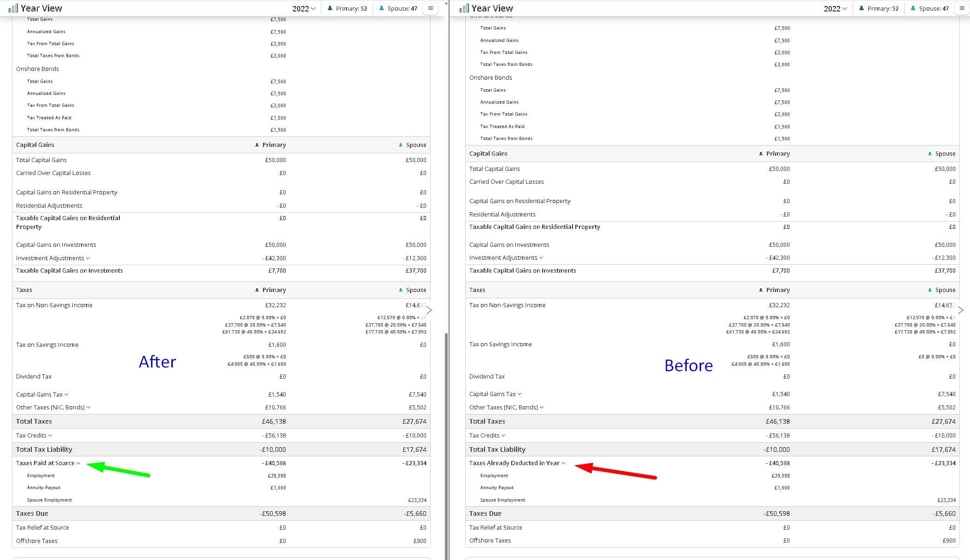Viewport: 970px width, 560px height.
Task: Collapse the Taxes Paid at Source breakdown
Action: pos(78,463)
